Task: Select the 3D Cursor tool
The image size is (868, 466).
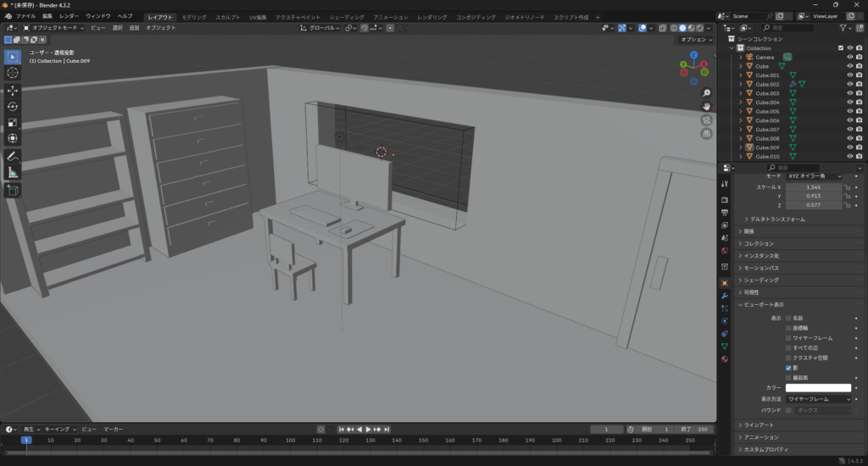Action: 13,73
